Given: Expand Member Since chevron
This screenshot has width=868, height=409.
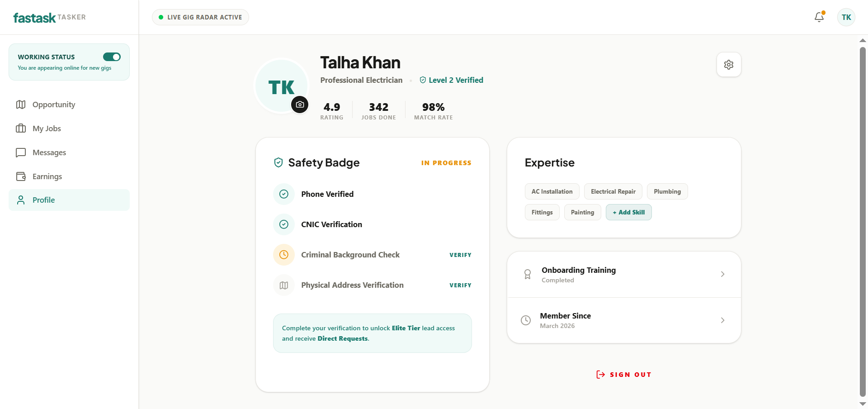Looking at the screenshot, I should (722, 320).
